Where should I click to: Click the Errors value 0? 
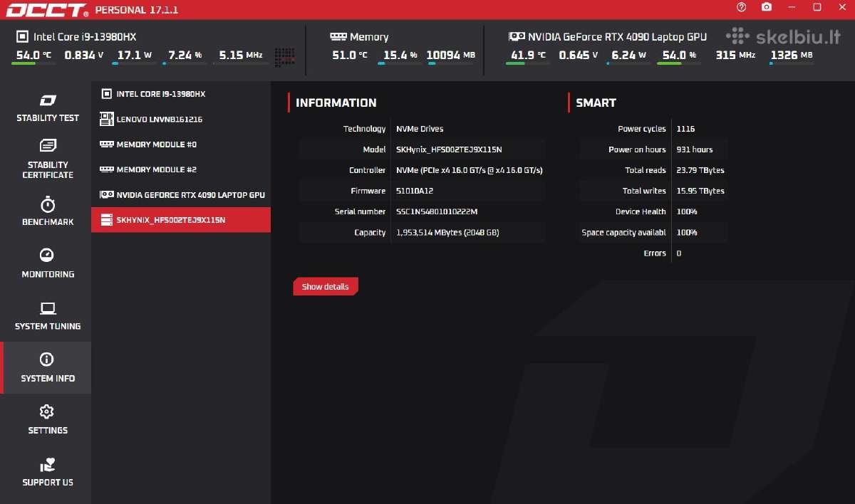[x=679, y=253]
